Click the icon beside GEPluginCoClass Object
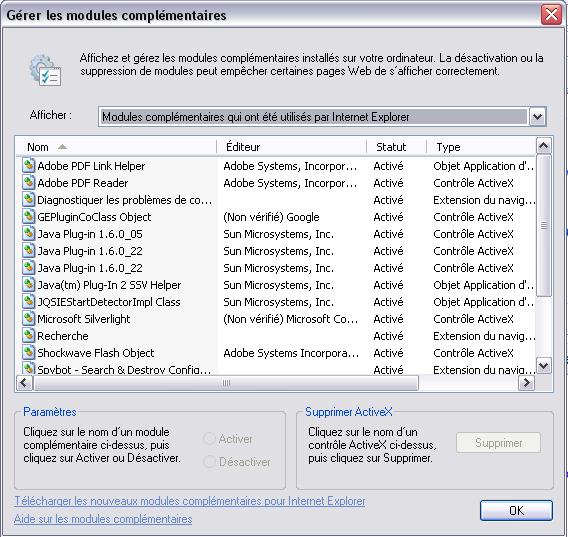This screenshot has height=537, width=568. point(28,217)
